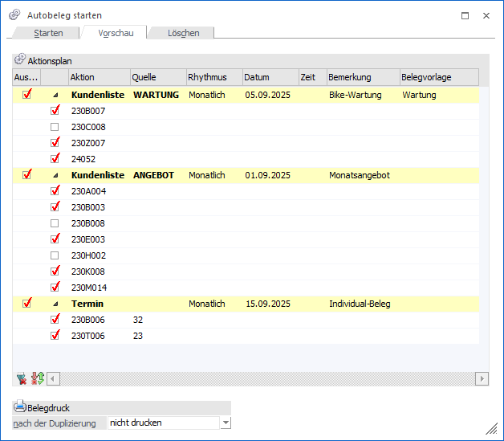Screen dimensions: 504x441
Task: Click the Belegvorlage column header
Action: pyautogui.click(x=438, y=77)
